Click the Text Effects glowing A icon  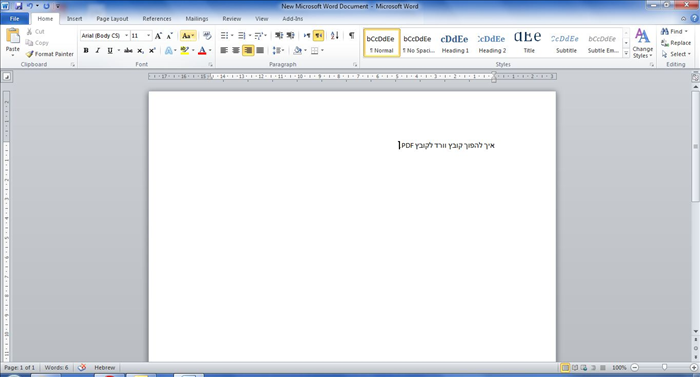pyautogui.click(x=168, y=50)
